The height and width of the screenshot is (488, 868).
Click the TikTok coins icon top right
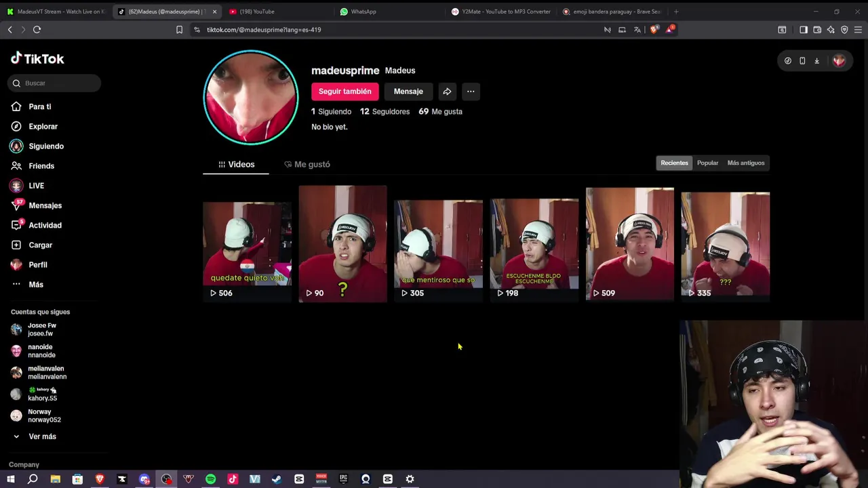click(x=787, y=60)
